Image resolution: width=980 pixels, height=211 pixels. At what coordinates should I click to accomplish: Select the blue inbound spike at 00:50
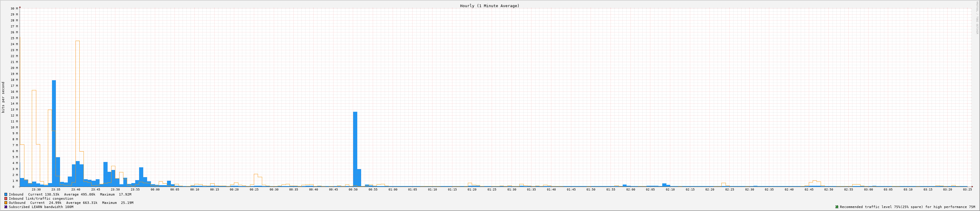[x=355, y=149]
